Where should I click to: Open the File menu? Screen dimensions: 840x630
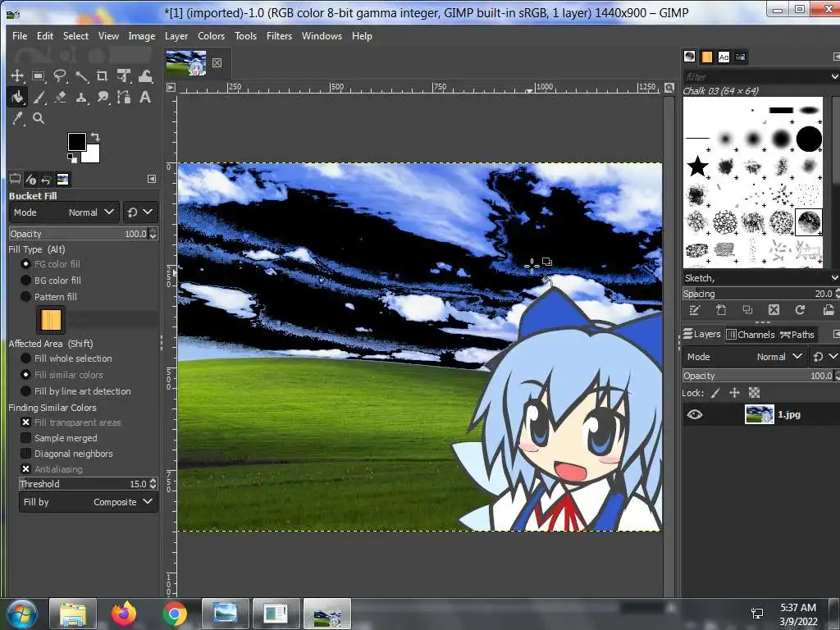tap(20, 36)
